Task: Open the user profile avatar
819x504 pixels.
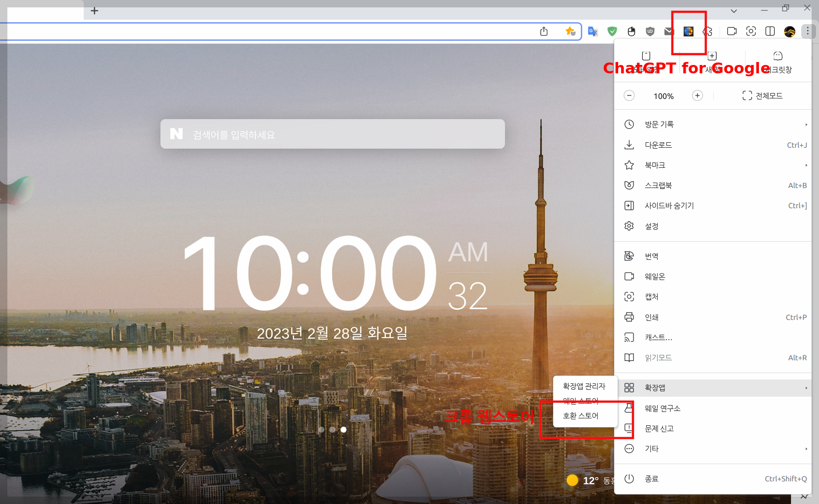Action: (789, 31)
